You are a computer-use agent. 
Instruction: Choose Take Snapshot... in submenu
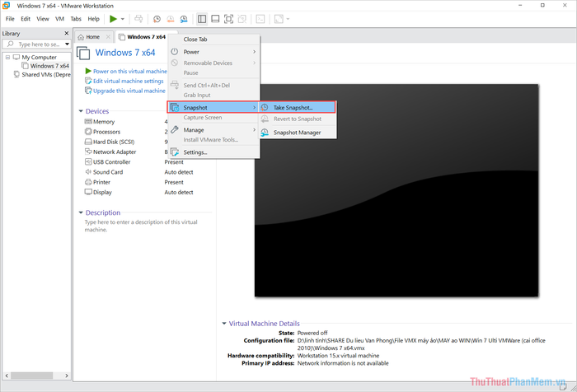tap(298, 107)
